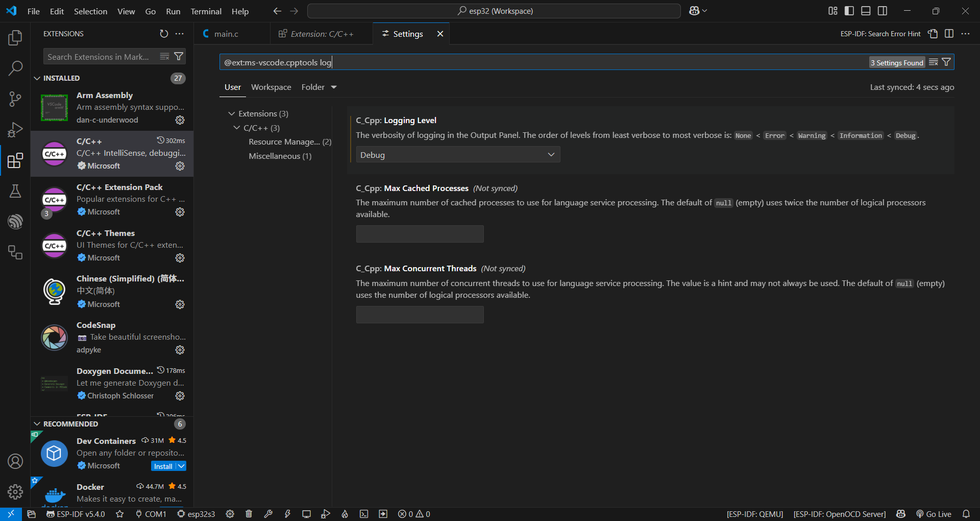Viewport: 980px width, 521px height.
Task: Open notifications bell in status bar
Action: point(966,514)
